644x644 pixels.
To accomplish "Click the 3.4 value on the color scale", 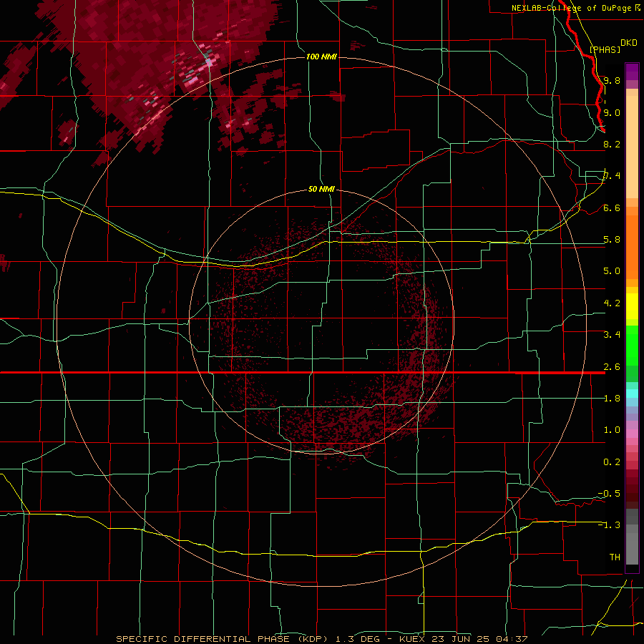I will (612, 335).
